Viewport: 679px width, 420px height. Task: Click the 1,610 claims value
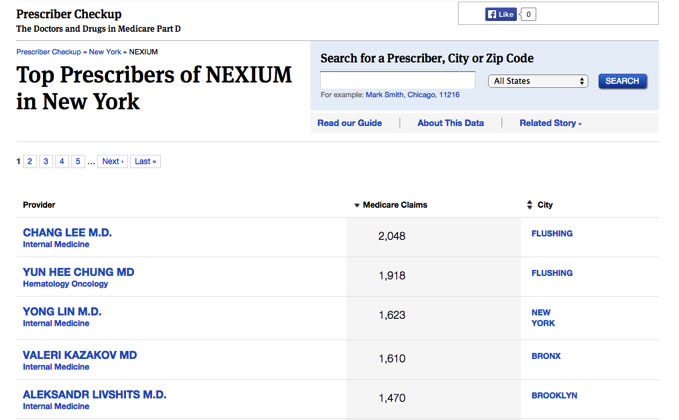[391, 359]
